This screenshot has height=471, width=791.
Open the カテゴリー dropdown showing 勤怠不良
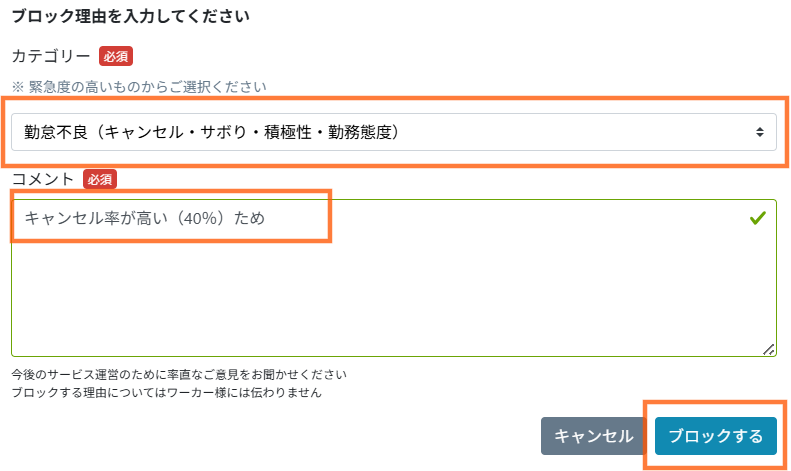point(393,131)
